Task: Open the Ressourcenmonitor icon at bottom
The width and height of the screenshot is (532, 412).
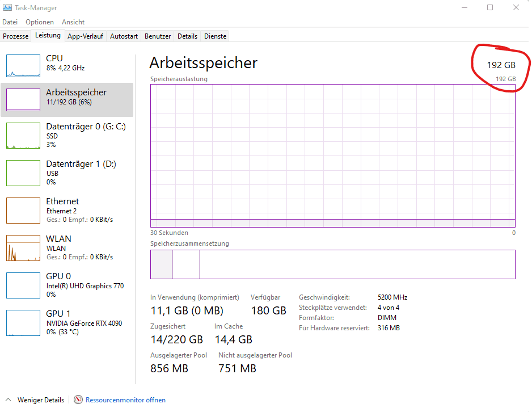Action: [78, 400]
